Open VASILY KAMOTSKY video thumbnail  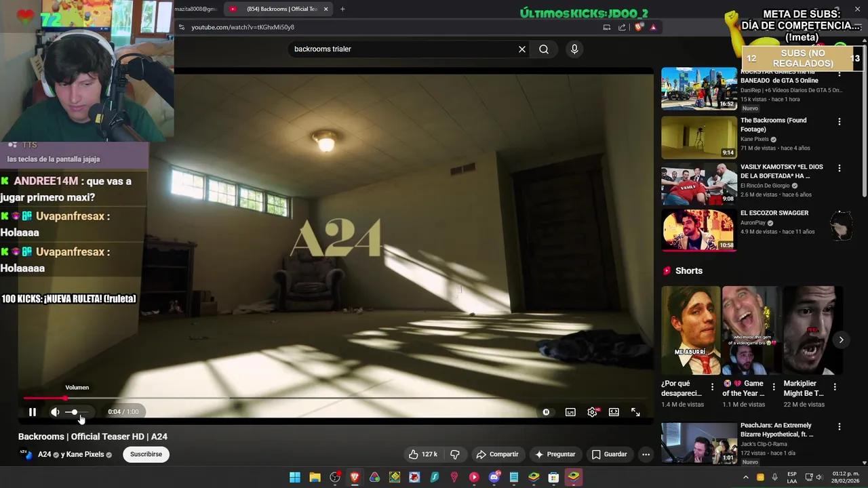pyautogui.click(x=698, y=183)
